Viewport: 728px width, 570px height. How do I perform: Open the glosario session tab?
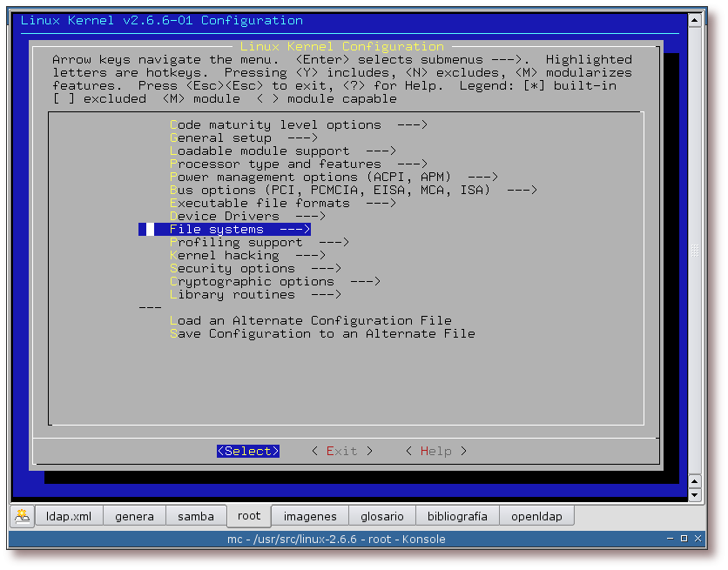point(382,516)
